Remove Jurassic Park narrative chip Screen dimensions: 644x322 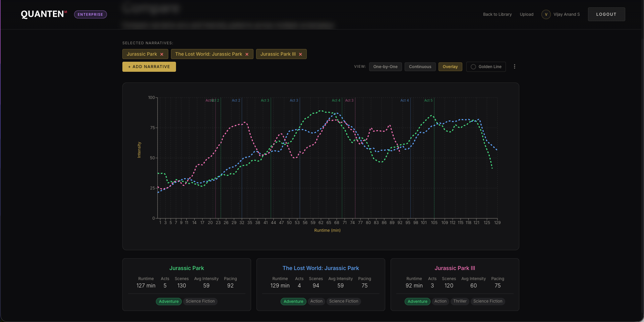(162, 54)
